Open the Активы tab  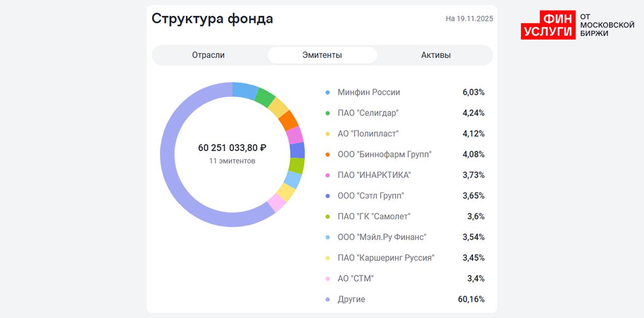pyautogui.click(x=435, y=55)
